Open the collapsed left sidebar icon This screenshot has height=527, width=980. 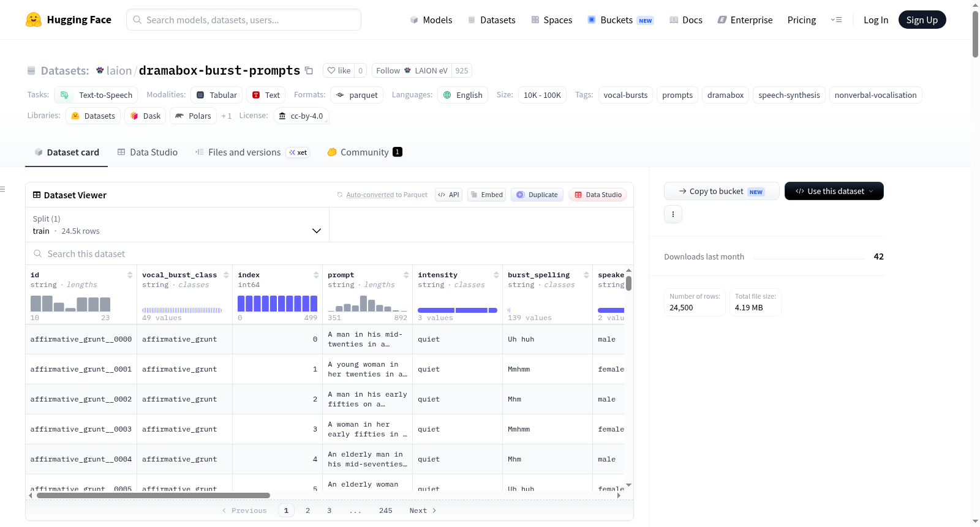(x=2, y=189)
